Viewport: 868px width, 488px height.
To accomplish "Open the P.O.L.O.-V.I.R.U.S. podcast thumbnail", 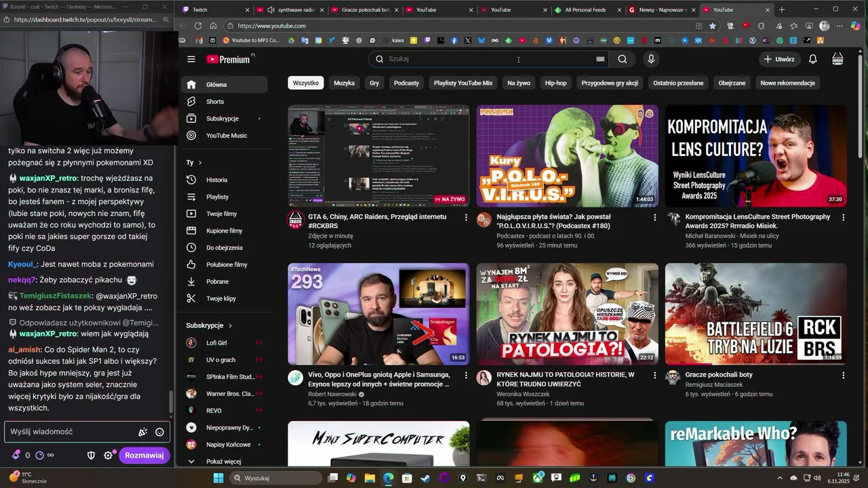I will [x=567, y=156].
